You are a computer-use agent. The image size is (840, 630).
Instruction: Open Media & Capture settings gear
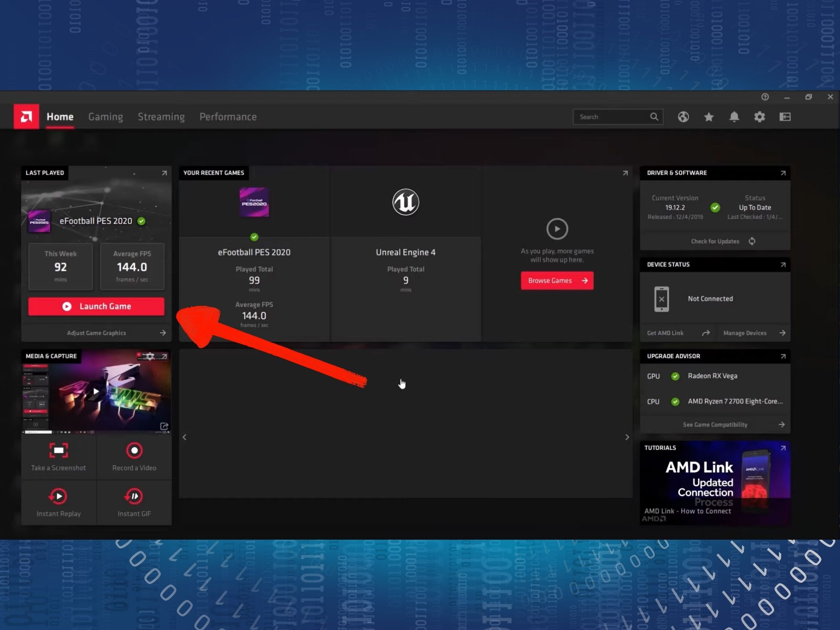coord(150,356)
